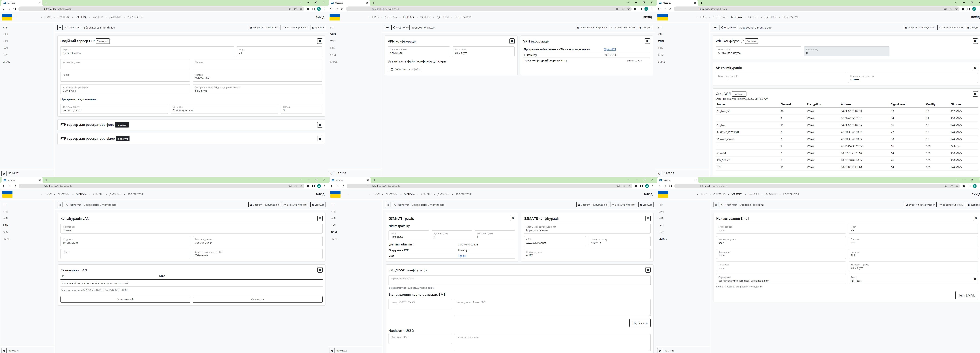Go back in WiFi window browser
Screen dimensions: 980x353
[659, 9]
